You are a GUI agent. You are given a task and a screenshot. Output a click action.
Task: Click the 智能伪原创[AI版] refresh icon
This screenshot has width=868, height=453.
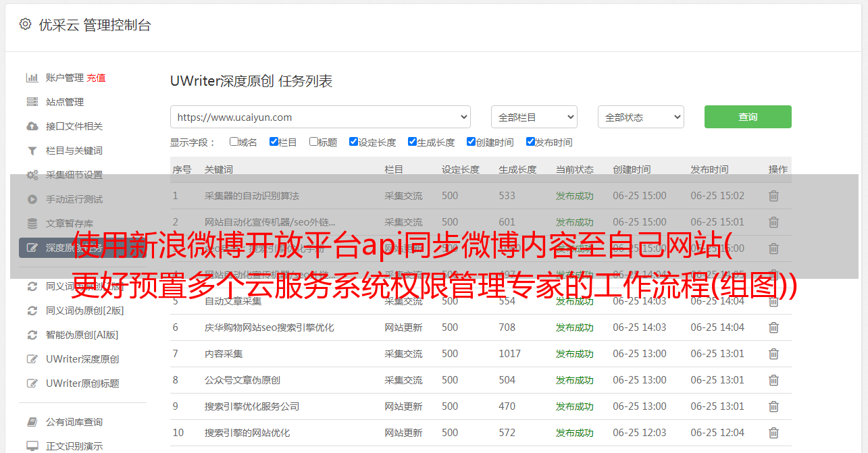tap(32, 335)
